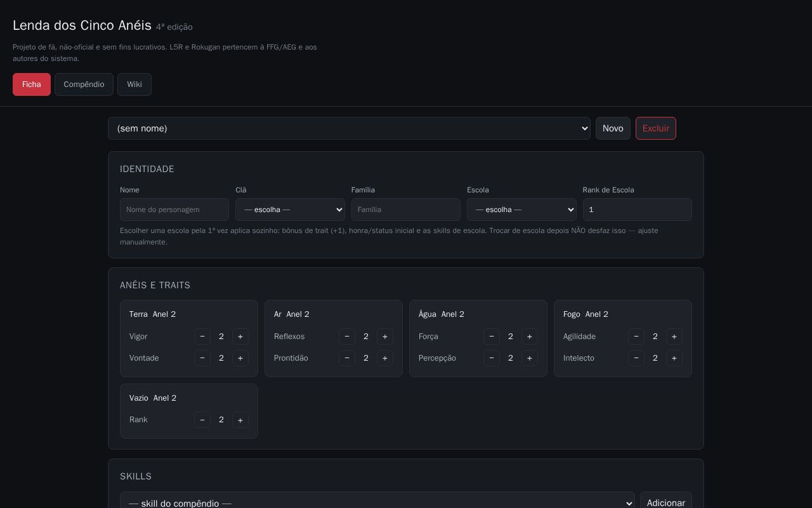
Task: Click the 'Lenda dos Cinco Anéis' title
Action: [82, 25]
